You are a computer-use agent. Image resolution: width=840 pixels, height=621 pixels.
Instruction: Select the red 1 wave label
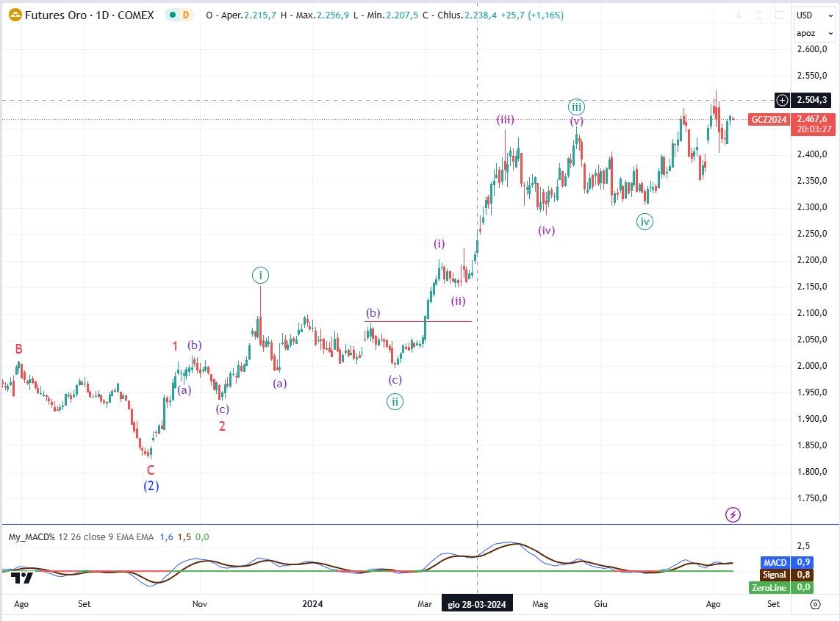(175, 346)
